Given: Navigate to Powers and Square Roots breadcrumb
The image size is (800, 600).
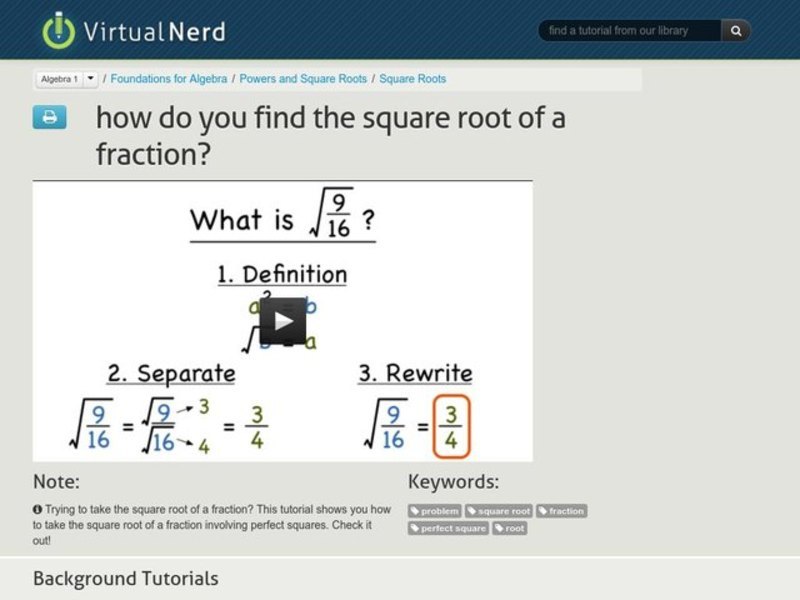Looking at the screenshot, I should click(x=304, y=77).
